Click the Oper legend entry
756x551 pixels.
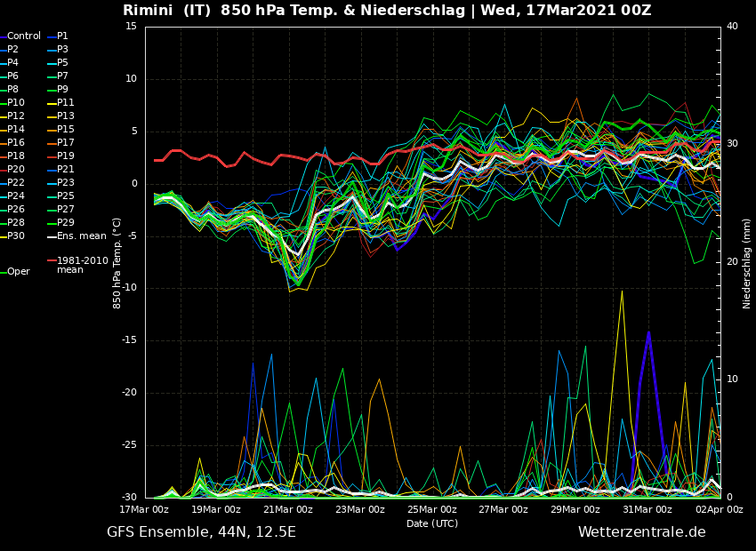point(15,272)
